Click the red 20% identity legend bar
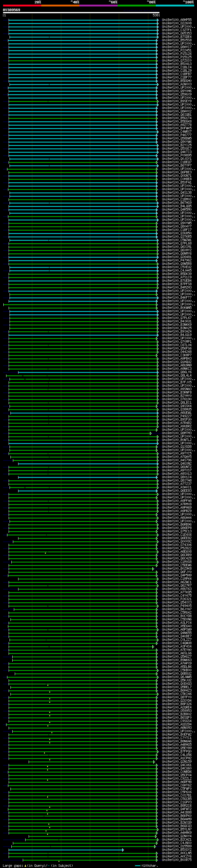This screenshot has height=868, width=197. tap(22, 6)
